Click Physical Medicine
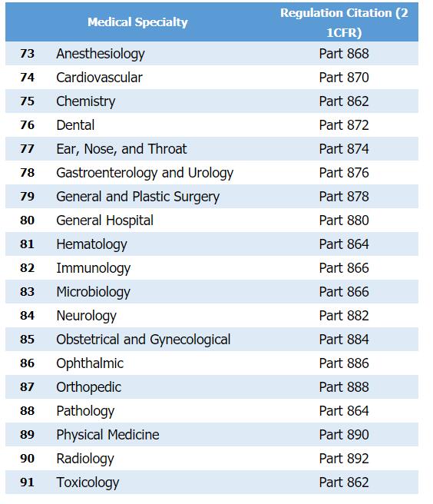The height and width of the screenshot is (504, 433). pos(107,435)
